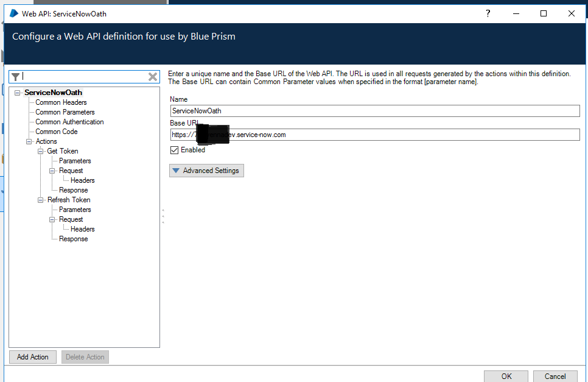Collapse the Request node under Refresh Token
588x382 pixels.
pyautogui.click(x=52, y=219)
